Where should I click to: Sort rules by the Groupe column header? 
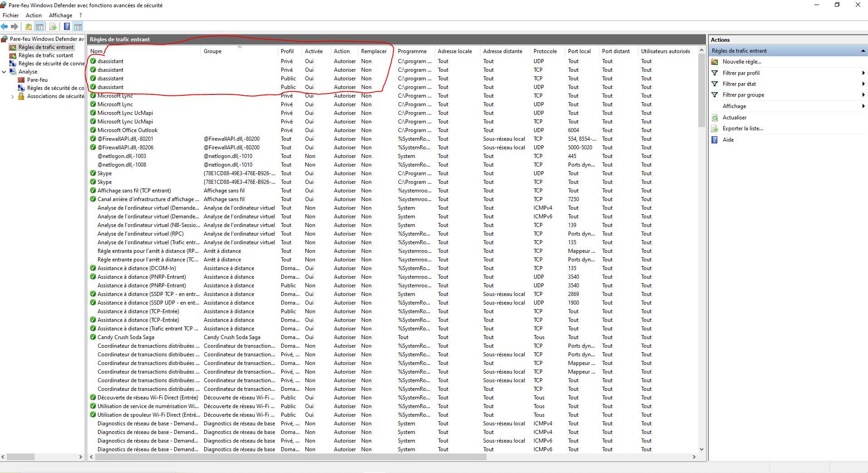[239, 51]
